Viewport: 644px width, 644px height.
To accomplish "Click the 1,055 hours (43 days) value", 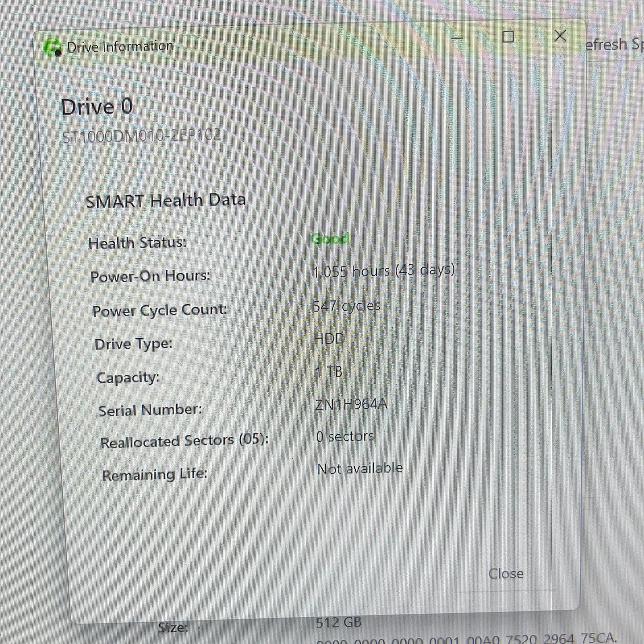I will click(383, 271).
